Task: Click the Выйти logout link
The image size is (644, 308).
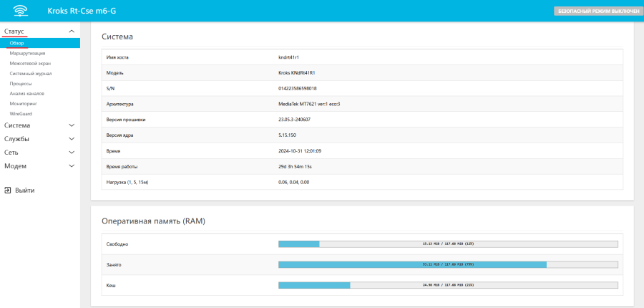Action: [x=24, y=191]
